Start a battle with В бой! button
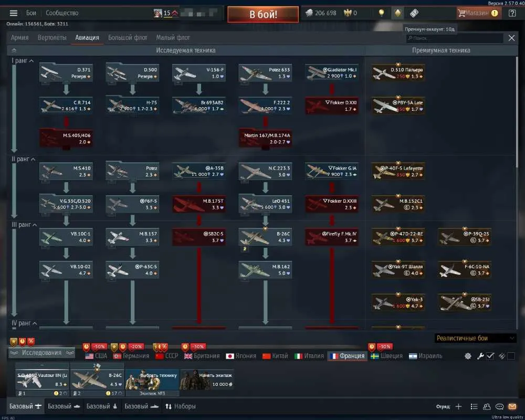Viewport: 525px width, 420px height. click(x=263, y=14)
